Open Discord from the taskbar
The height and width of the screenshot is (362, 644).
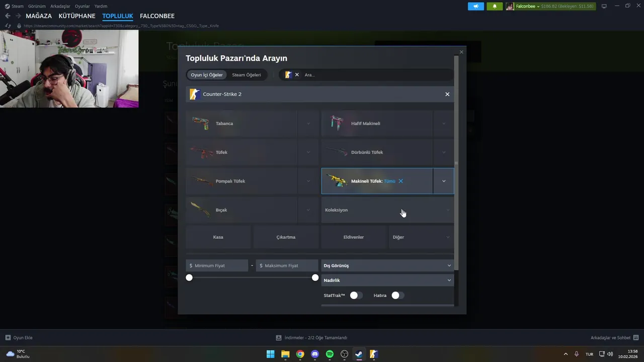[x=315, y=354]
